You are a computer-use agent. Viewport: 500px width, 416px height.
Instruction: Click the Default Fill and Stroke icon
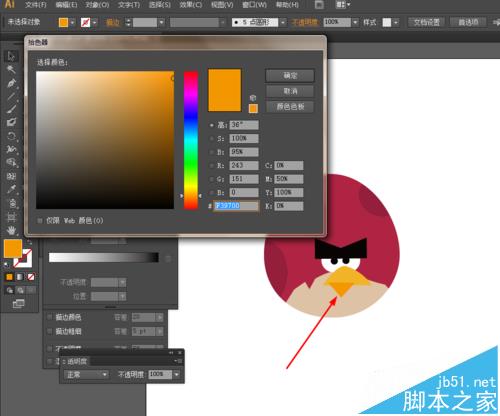coord(6,265)
